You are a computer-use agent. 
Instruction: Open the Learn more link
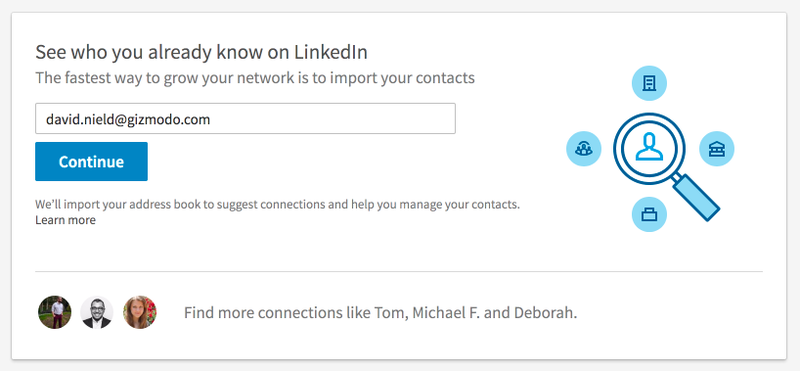coord(65,220)
